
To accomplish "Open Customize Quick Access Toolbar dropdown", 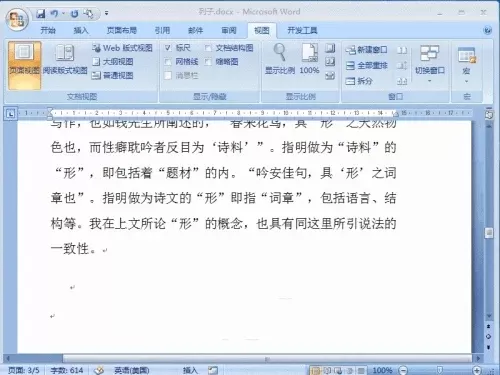I will [106, 13].
